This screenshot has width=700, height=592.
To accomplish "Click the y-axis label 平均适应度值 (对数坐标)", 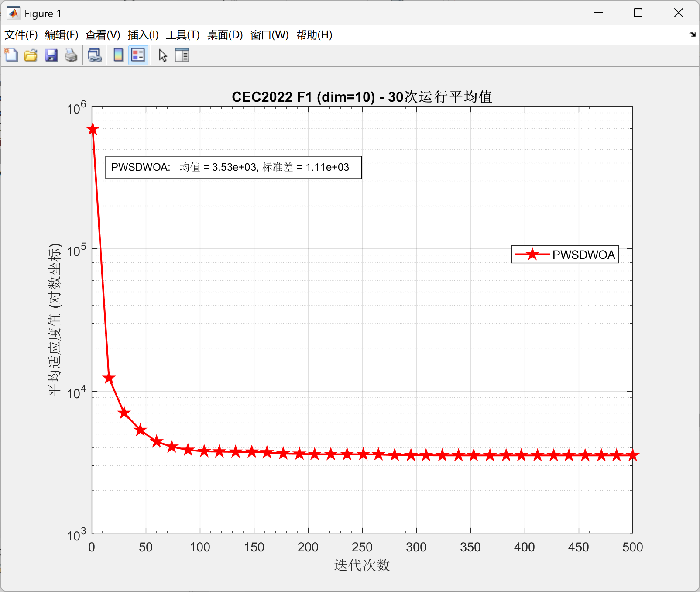I will coord(55,320).
